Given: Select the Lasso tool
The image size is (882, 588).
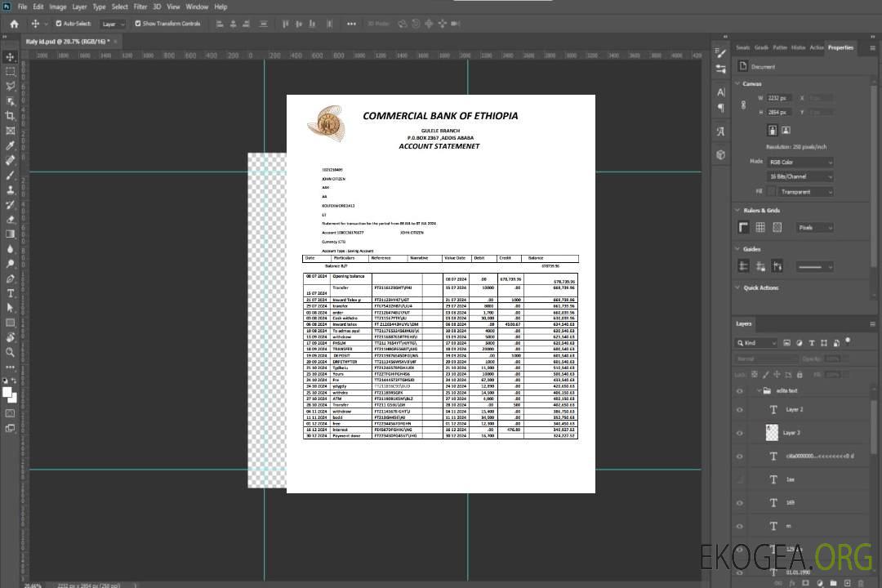Looking at the screenshot, I should click(x=10, y=86).
